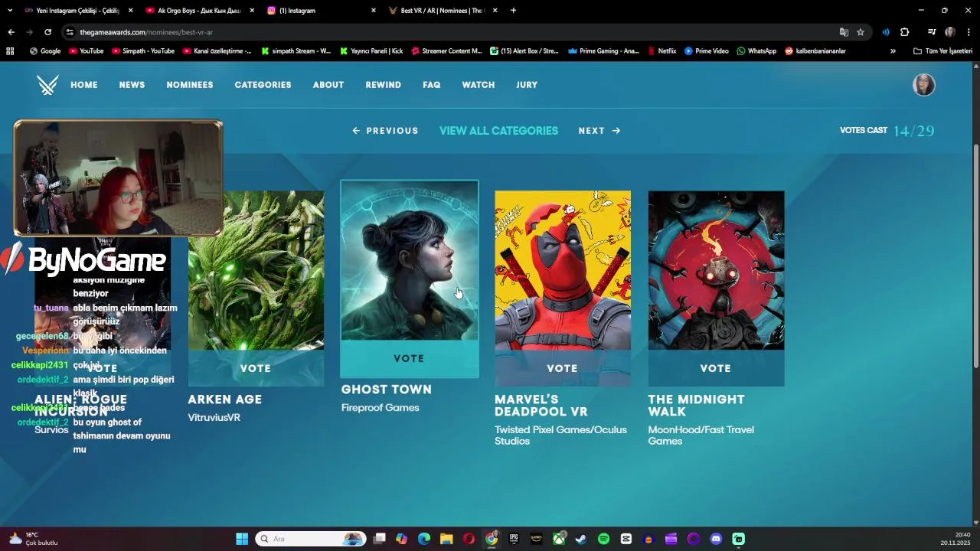Reload the page with the refresh icon
This screenshot has height=551, width=980.
(47, 32)
